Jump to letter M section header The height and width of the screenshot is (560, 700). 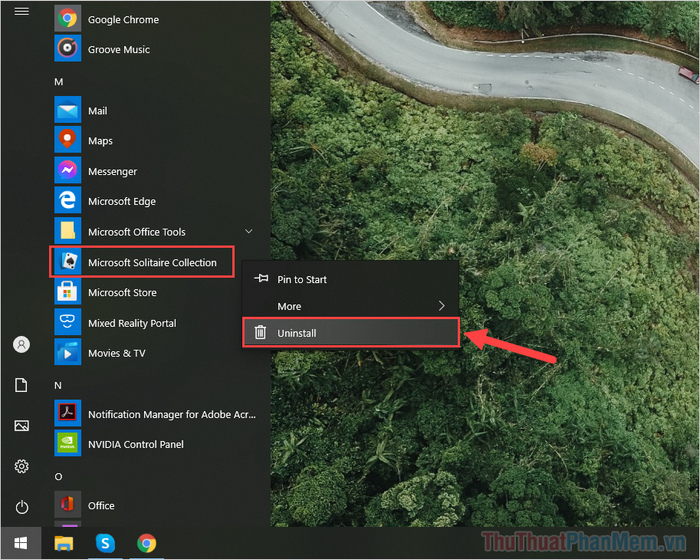click(58, 82)
